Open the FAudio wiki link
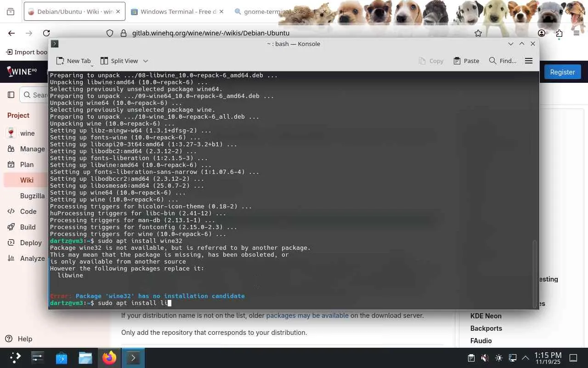588x368 pixels. [481, 340]
